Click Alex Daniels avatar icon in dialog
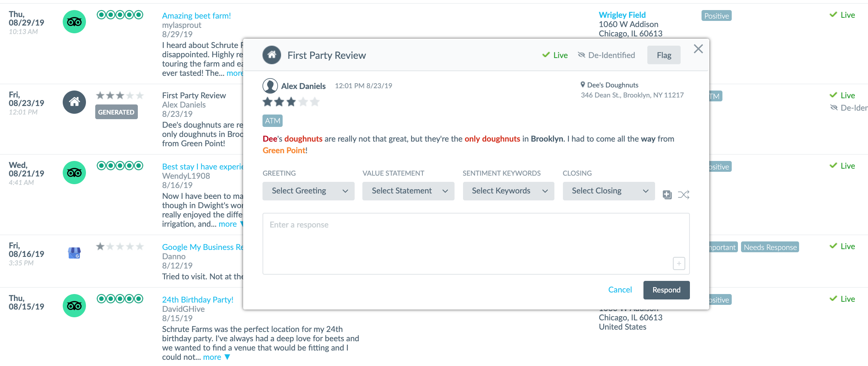 coord(270,86)
